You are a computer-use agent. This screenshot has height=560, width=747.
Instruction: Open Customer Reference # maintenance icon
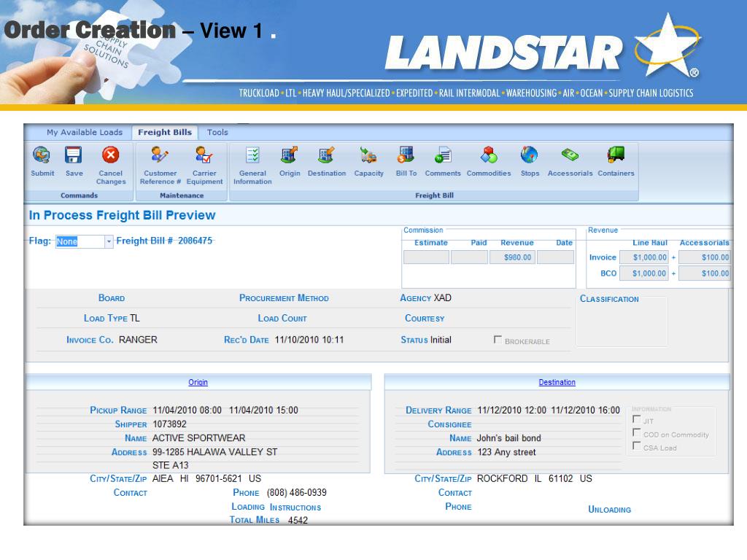[x=160, y=155]
